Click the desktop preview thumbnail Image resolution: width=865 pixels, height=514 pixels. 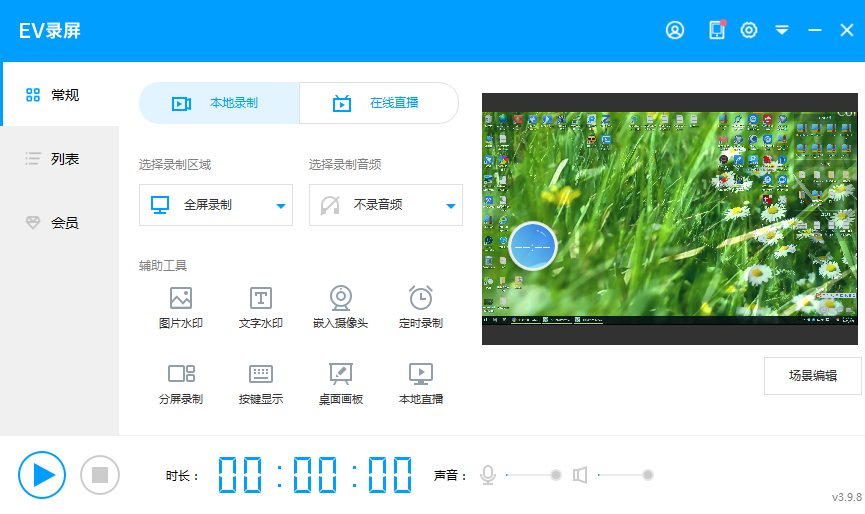pos(670,219)
